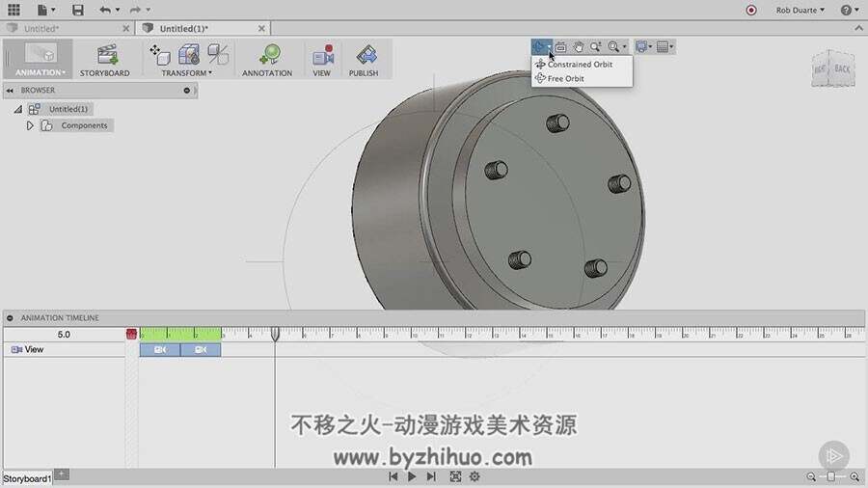Open the undo history dropdown arrow
Screen dimensions: 868x488
[118, 10]
